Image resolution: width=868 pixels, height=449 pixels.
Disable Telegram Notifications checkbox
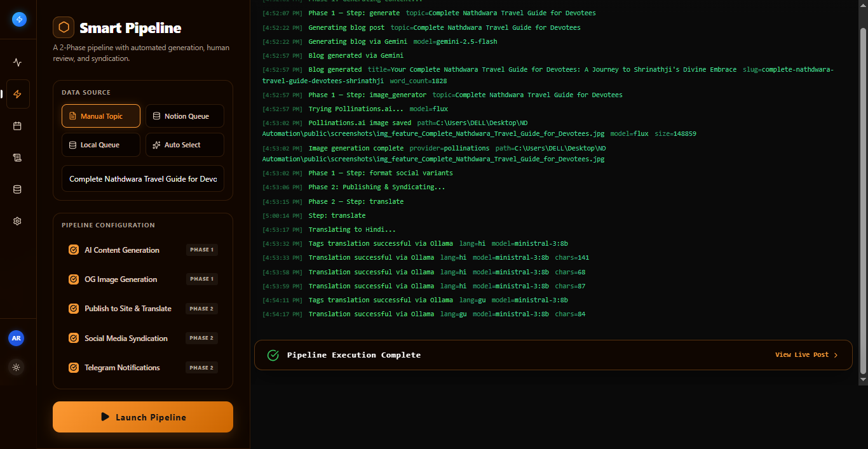pyautogui.click(x=74, y=368)
